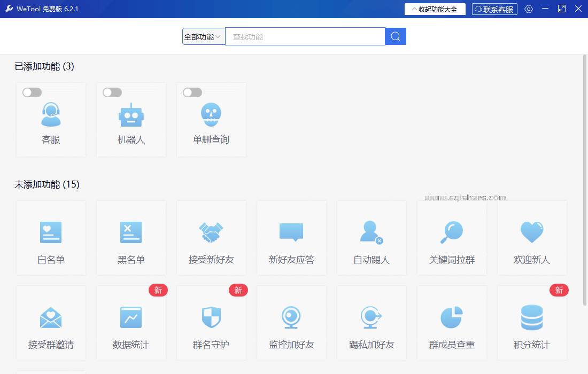Select the 关键词拉群 keyword group feature

[452, 238]
